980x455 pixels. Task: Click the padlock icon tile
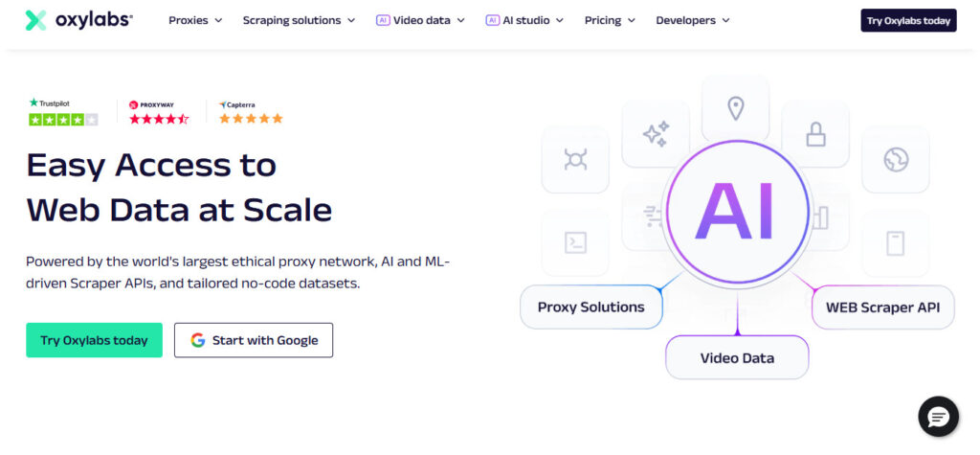815,134
